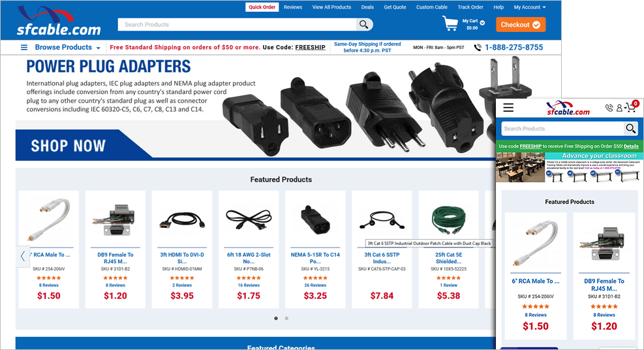Open the Quick Order menu item
This screenshot has height=350, width=644.
click(x=262, y=7)
